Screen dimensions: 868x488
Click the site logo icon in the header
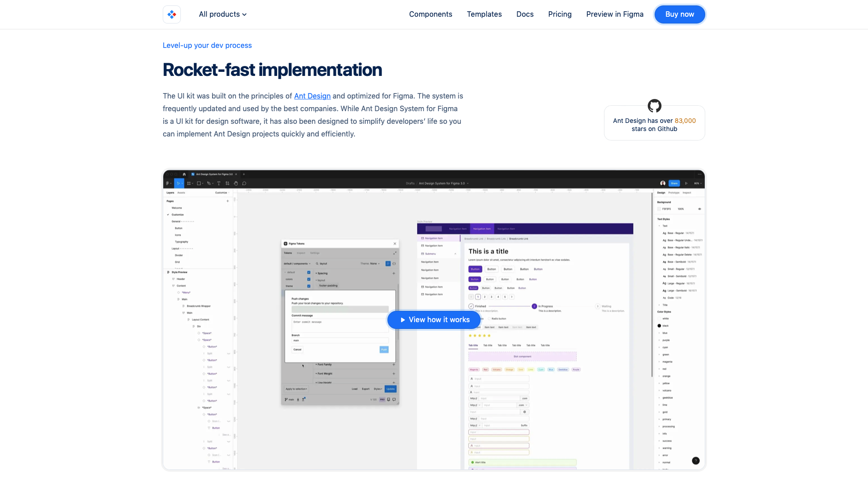pos(172,14)
